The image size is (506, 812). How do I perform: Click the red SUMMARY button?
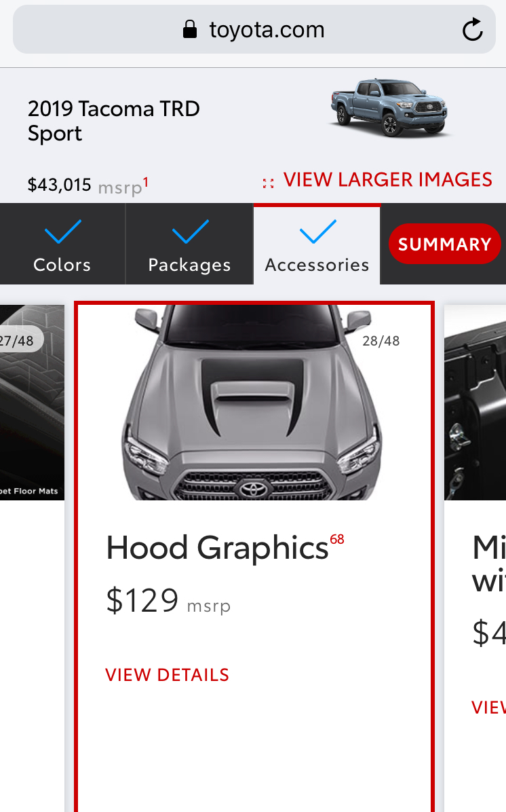coord(444,244)
